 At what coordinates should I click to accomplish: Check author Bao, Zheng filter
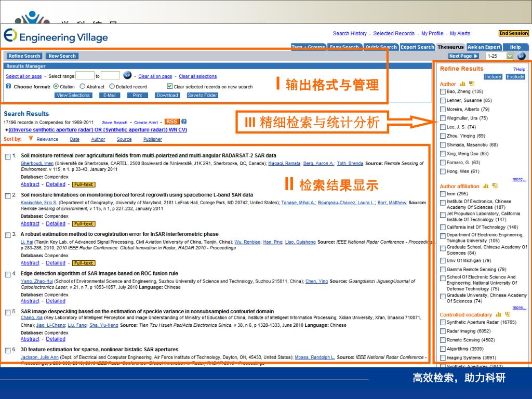(443, 91)
